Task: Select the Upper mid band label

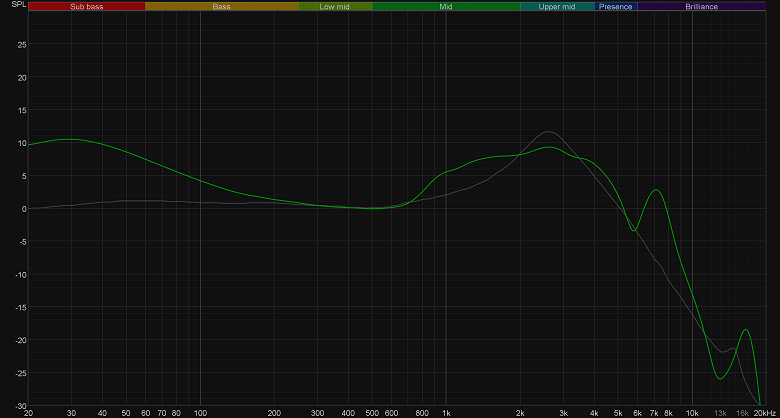Action: coord(557,6)
